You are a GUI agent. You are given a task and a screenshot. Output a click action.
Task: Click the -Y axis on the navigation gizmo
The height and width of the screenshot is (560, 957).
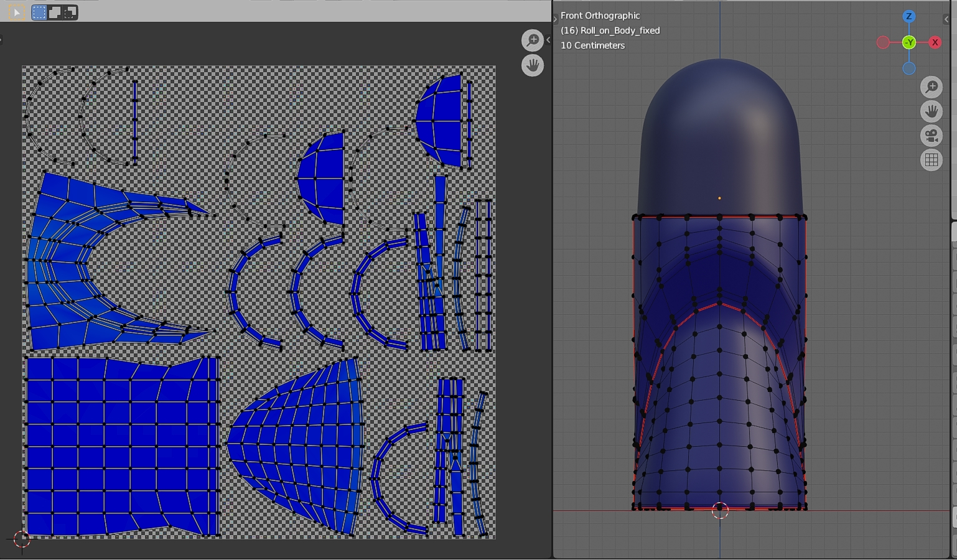point(909,42)
